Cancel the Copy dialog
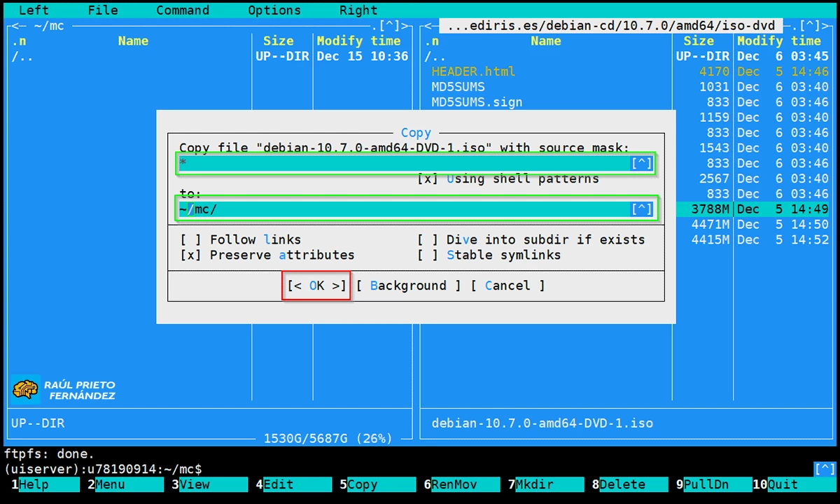The image size is (840, 504). point(507,286)
